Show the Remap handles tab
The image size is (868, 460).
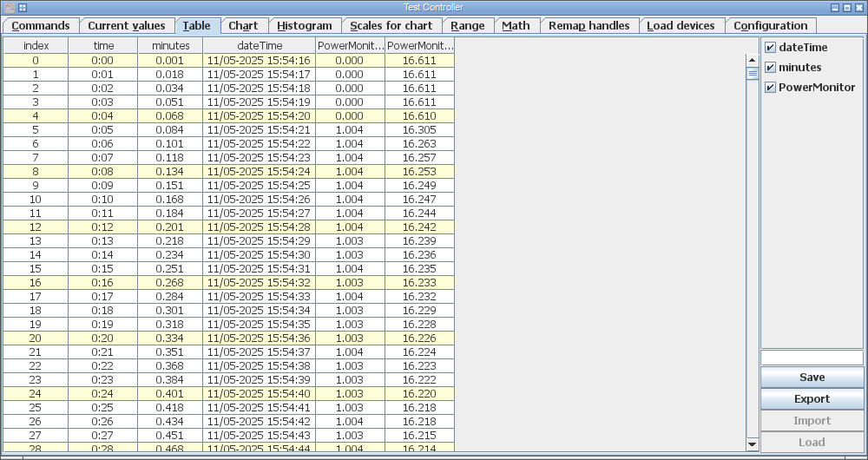[x=589, y=26]
